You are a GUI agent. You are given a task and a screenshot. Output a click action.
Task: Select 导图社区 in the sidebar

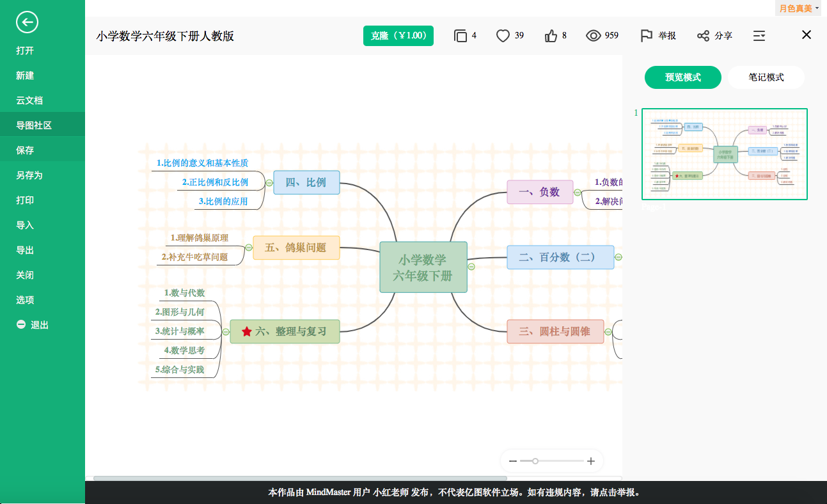[42, 125]
